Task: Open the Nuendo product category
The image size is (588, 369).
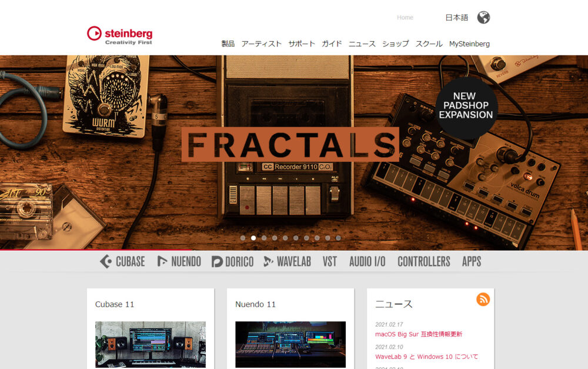Action: point(179,261)
